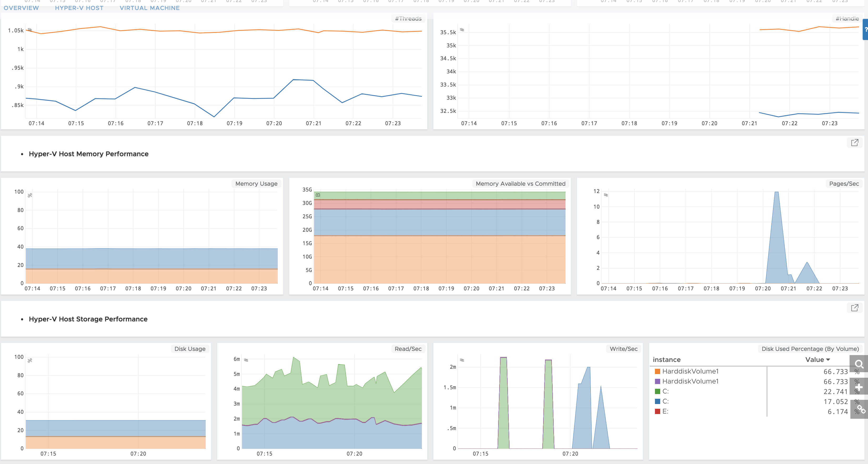Open Hyper-V Host Memory Performance in a new window
868x464 pixels.
pos(855,143)
